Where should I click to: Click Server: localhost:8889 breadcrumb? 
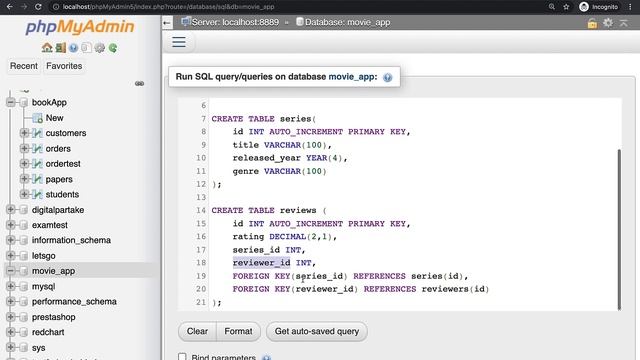tap(235, 22)
